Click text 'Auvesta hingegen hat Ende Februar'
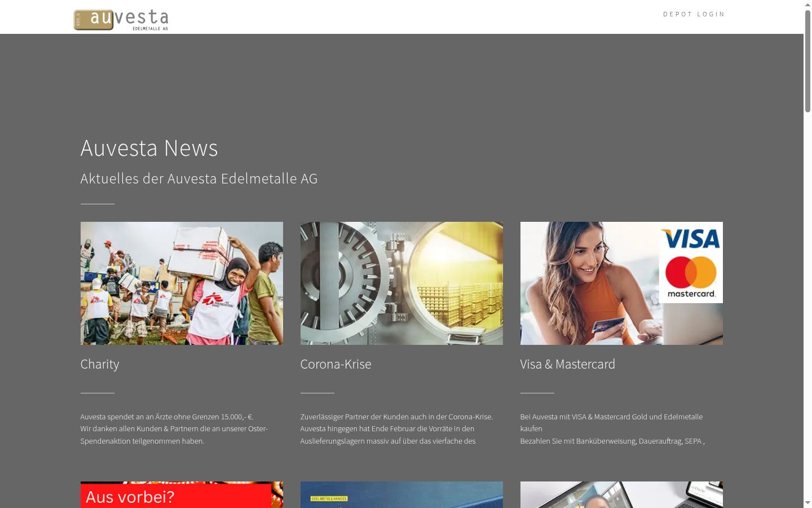Image resolution: width=812 pixels, height=508 pixels. 357,428
